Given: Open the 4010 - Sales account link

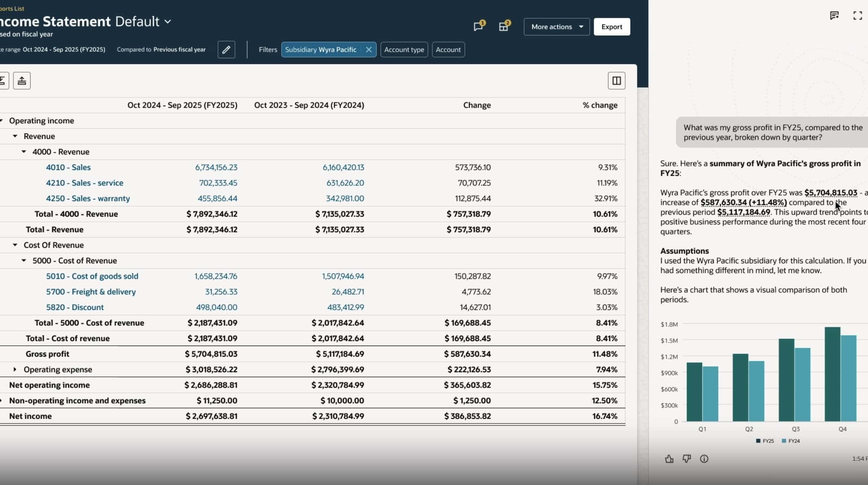Looking at the screenshot, I should pyautogui.click(x=68, y=168).
